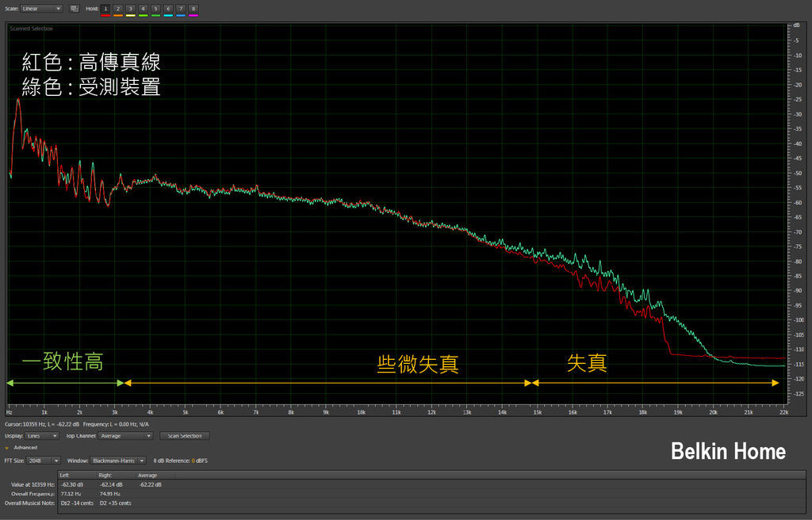This screenshot has width=812, height=520.
Task: Toggle Hold button 2
Action: [118, 9]
